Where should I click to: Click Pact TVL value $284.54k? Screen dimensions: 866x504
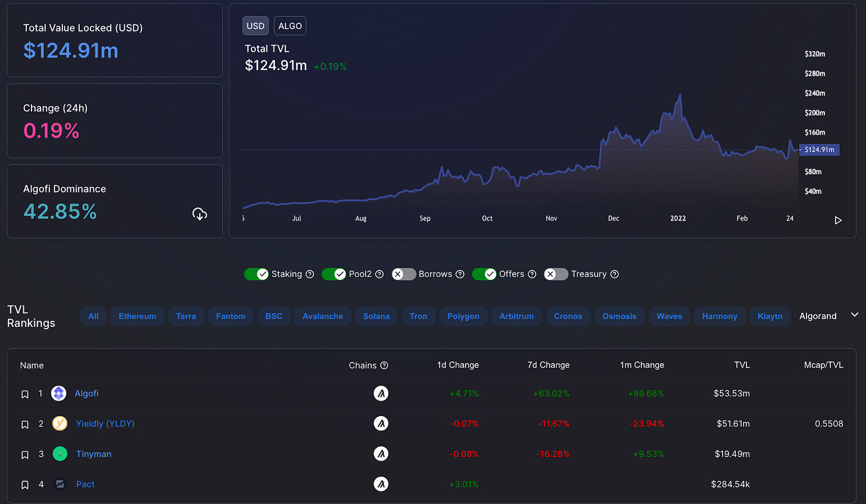click(730, 484)
